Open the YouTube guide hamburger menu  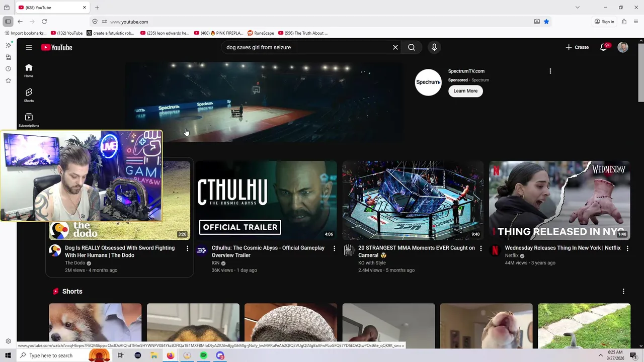tap(29, 47)
